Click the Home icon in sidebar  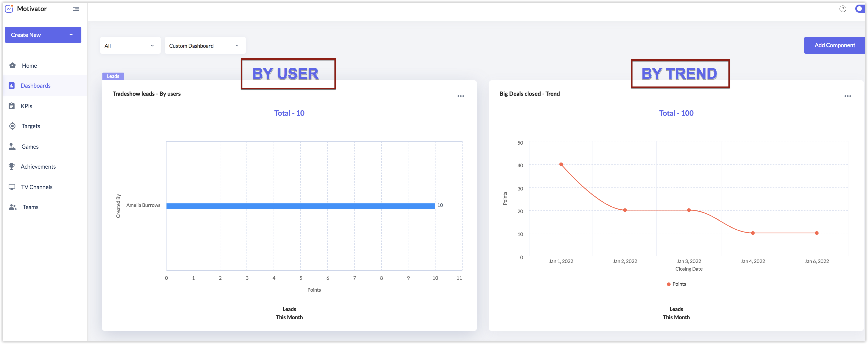[x=12, y=65]
